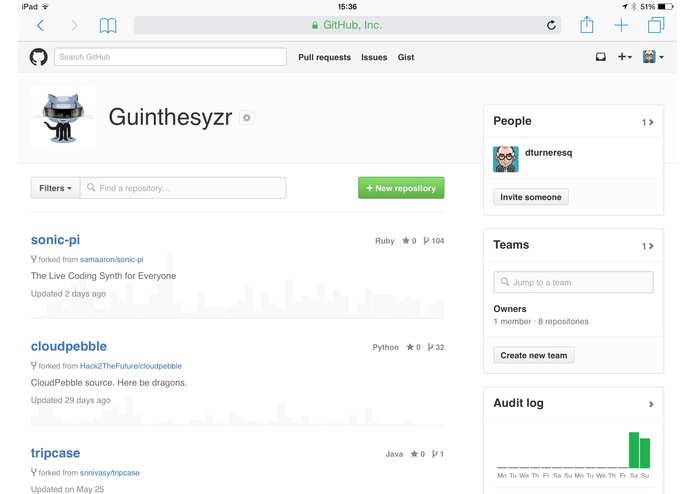
Task: Open a new Safari tab with plus icon
Action: tap(621, 25)
